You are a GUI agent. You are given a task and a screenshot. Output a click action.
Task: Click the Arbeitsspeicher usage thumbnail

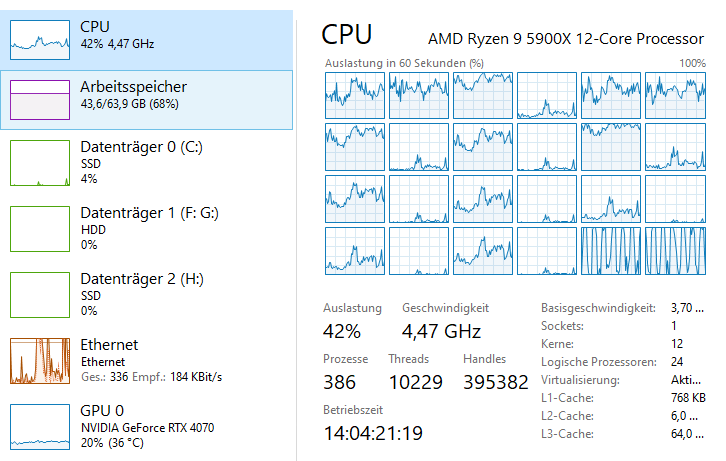(40, 100)
